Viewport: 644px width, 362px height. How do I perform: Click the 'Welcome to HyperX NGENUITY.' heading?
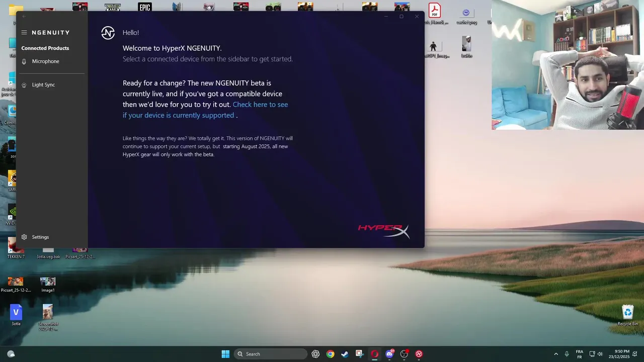tap(172, 48)
